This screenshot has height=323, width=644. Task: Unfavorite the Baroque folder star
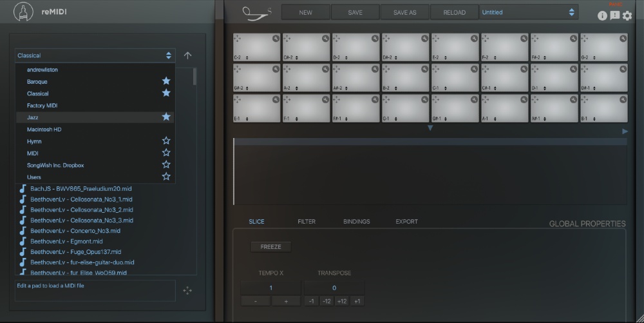click(166, 81)
